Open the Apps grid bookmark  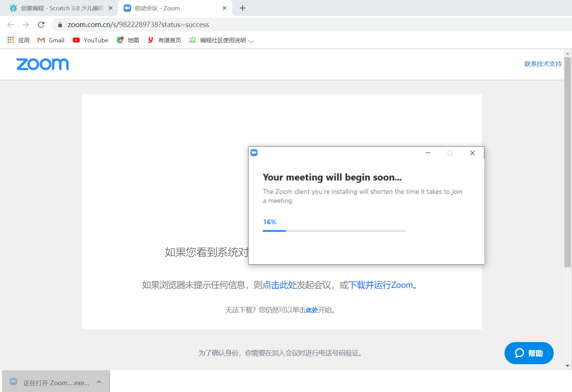(18, 40)
